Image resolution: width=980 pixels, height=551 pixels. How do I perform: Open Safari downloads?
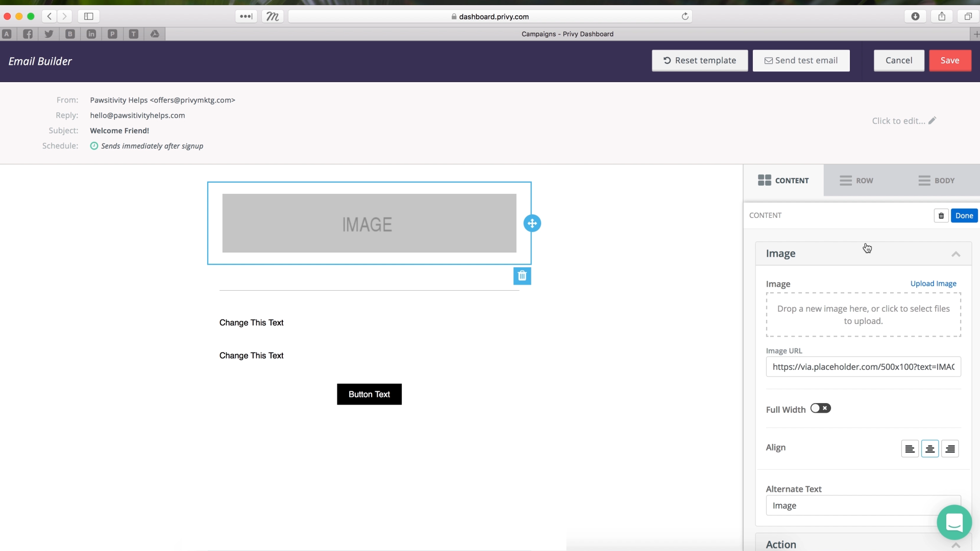point(915,16)
